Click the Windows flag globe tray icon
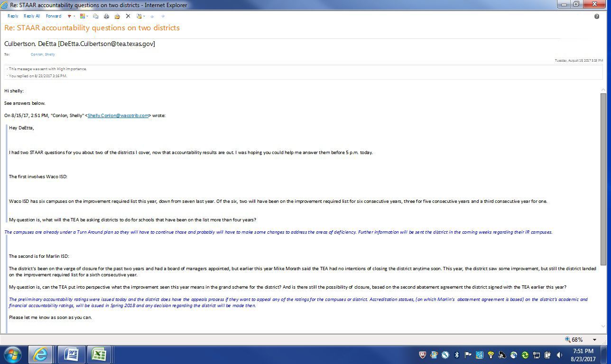 (434, 355)
